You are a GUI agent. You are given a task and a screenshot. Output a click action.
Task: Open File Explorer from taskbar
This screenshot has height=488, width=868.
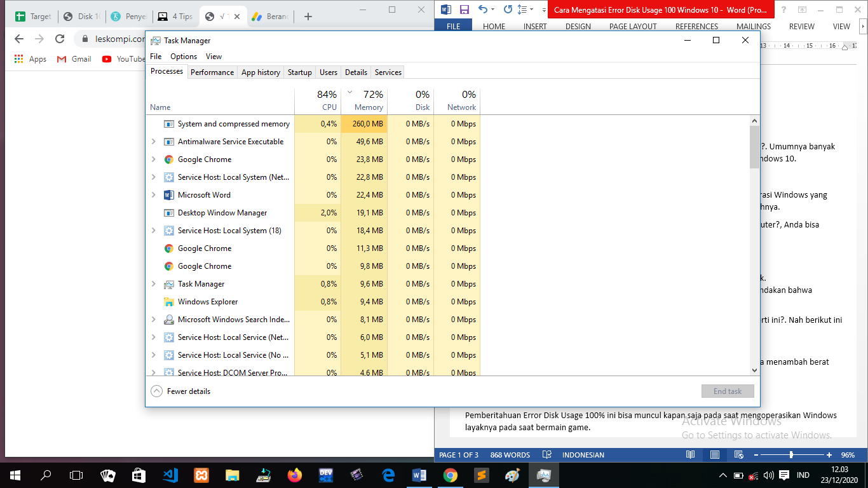coord(232,475)
